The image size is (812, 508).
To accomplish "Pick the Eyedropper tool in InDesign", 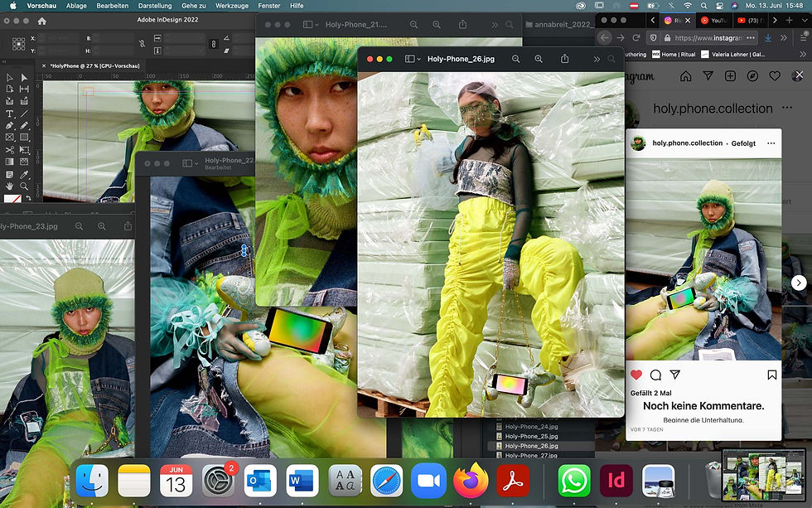I will [x=24, y=175].
